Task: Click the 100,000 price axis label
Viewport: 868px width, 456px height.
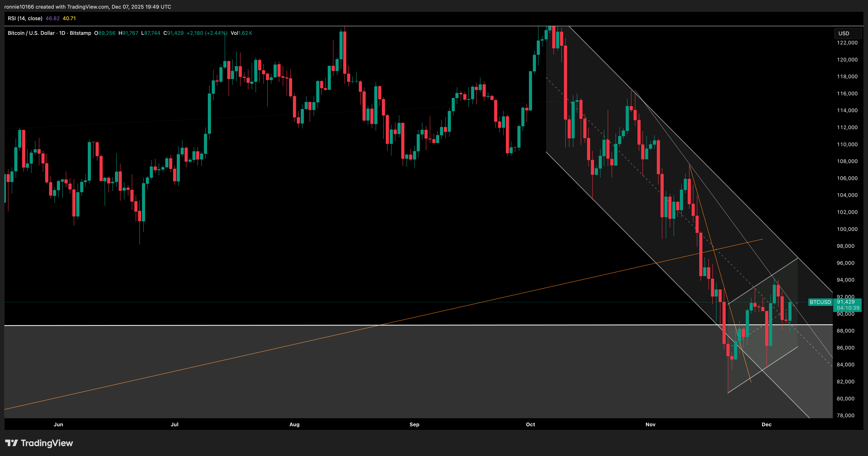Action: click(x=847, y=229)
